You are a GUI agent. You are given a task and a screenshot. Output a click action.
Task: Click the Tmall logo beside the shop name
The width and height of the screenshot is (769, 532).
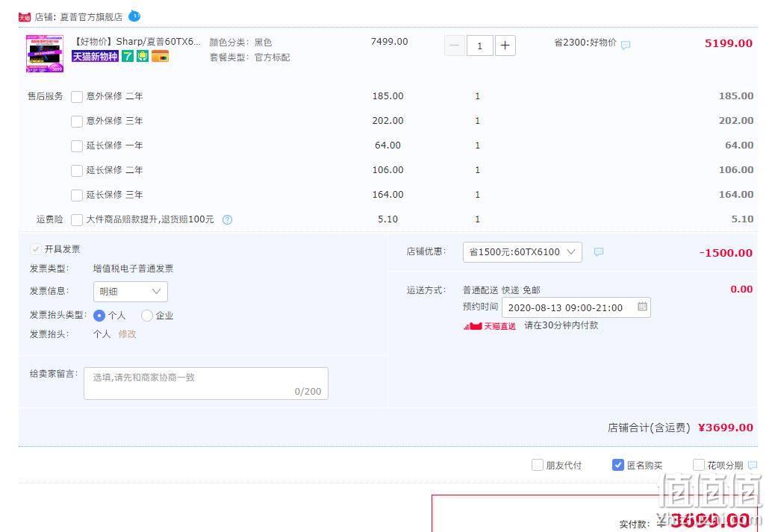pos(25,17)
